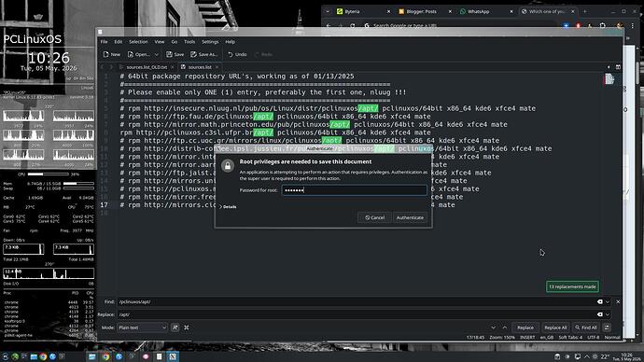Image resolution: width=644 pixels, height=362 pixels.
Task: Toggle search in selection only
Action: click(187, 327)
